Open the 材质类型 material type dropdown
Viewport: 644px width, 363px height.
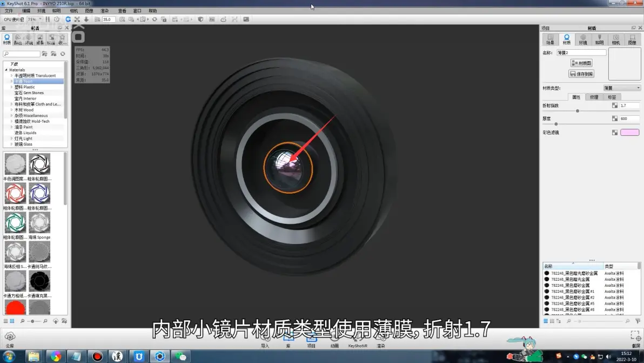pos(622,88)
